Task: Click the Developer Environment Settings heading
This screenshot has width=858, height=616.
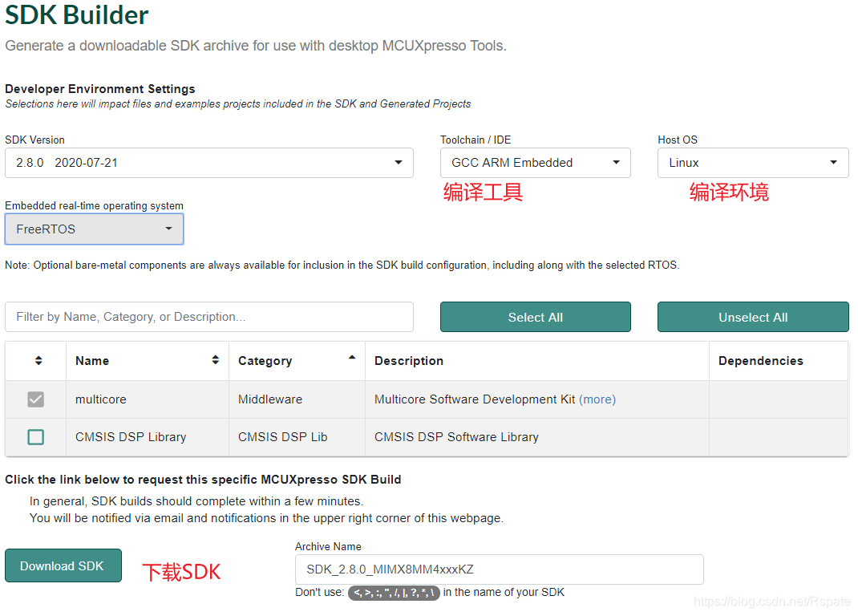Action: tap(100, 89)
